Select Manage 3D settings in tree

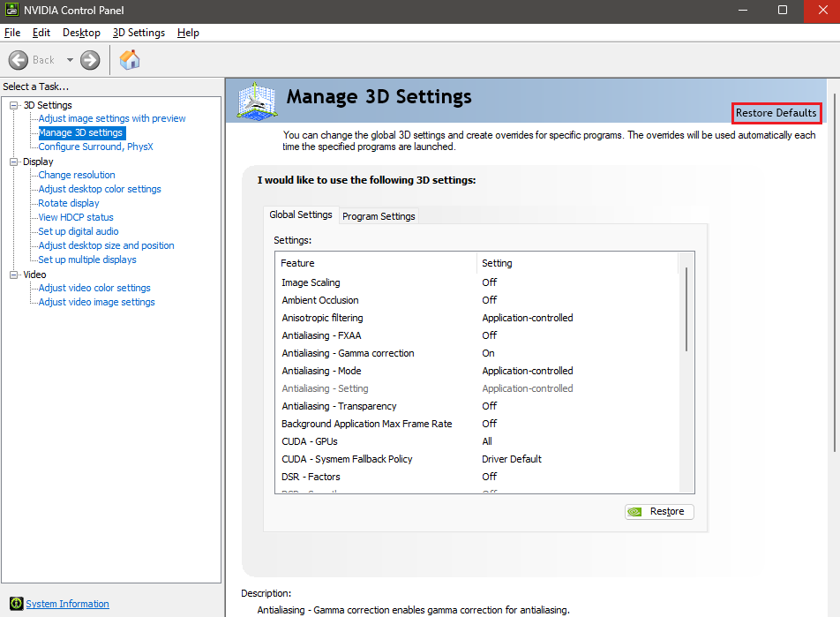coord(81,132)
